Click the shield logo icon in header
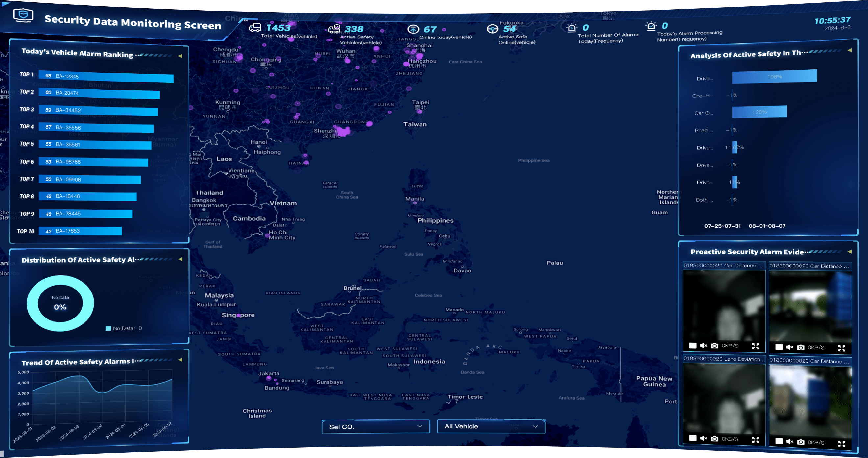 coord(23,15)
